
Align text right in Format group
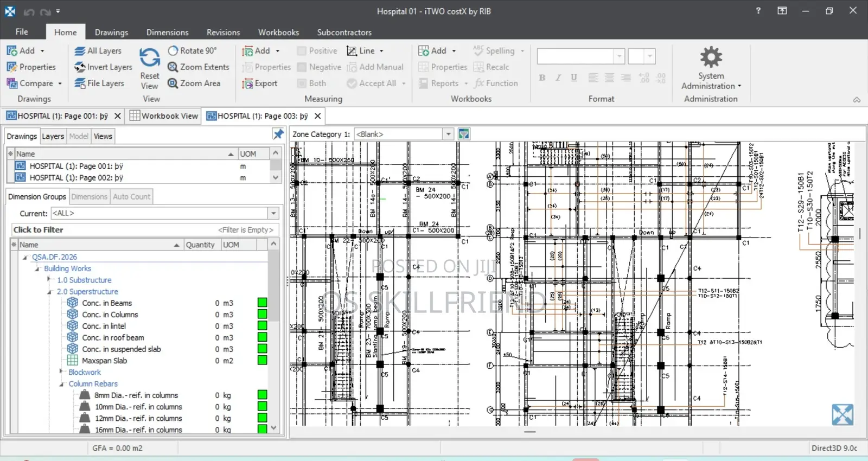point(626,78)
